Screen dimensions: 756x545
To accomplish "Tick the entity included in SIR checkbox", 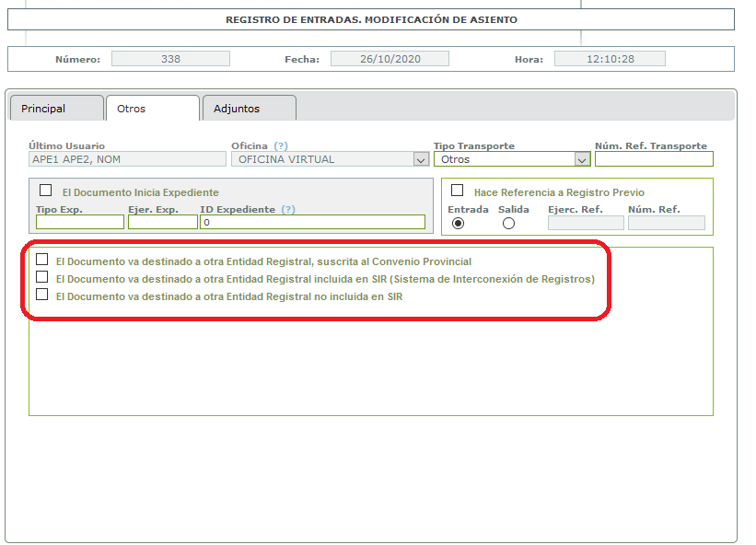I will (42, 276).
